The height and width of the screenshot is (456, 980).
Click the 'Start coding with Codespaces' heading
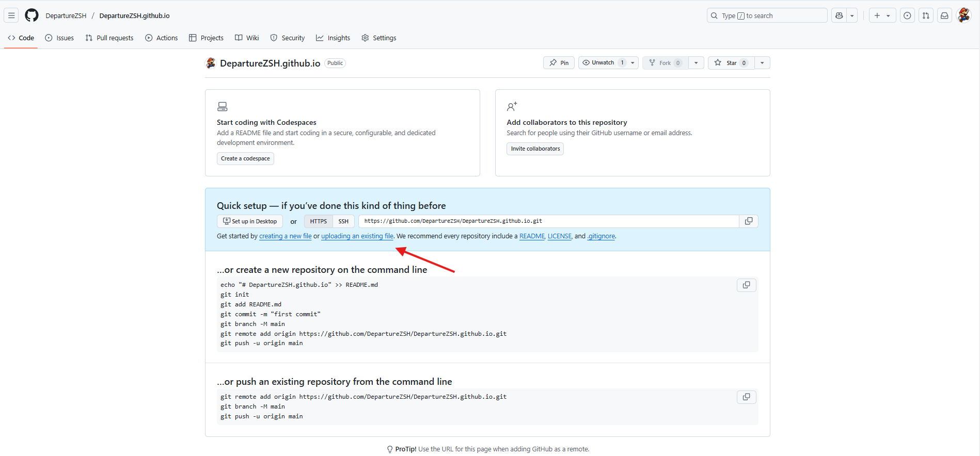pyautogui.click(x=266, y=122)
